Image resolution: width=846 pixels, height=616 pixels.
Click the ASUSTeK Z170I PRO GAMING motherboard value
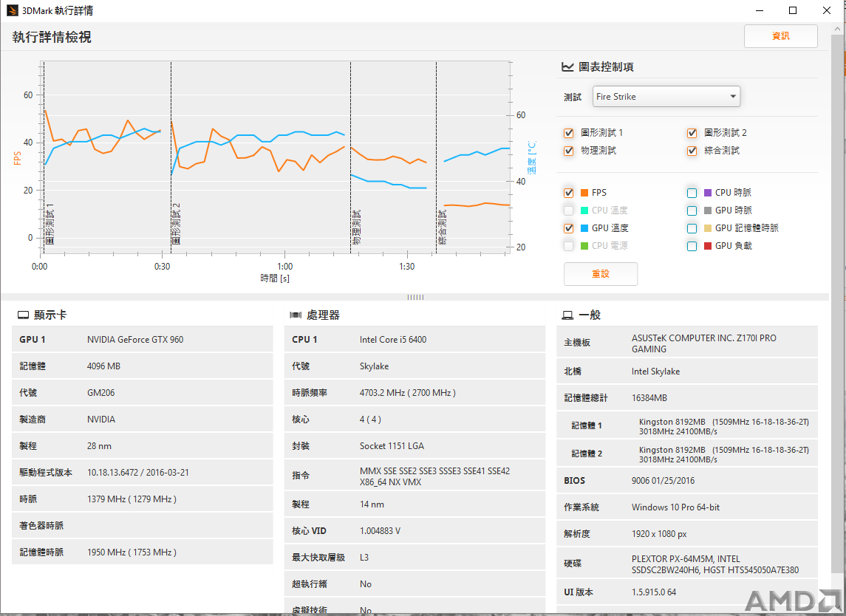point(704,343)
